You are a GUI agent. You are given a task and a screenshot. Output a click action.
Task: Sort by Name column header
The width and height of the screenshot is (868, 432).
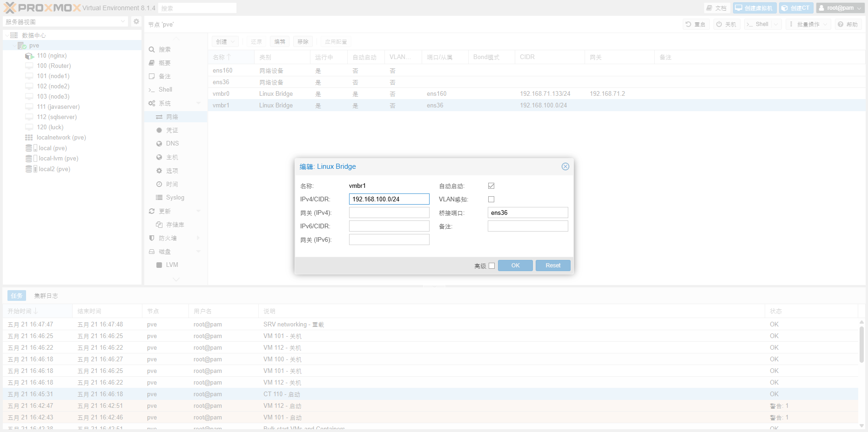[231, 57]
